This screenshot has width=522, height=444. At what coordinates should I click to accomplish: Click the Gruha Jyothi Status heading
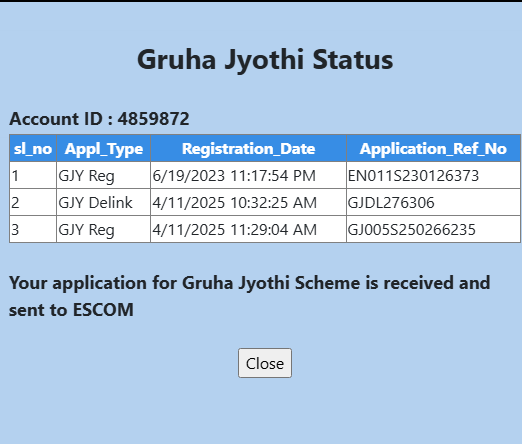265,60
